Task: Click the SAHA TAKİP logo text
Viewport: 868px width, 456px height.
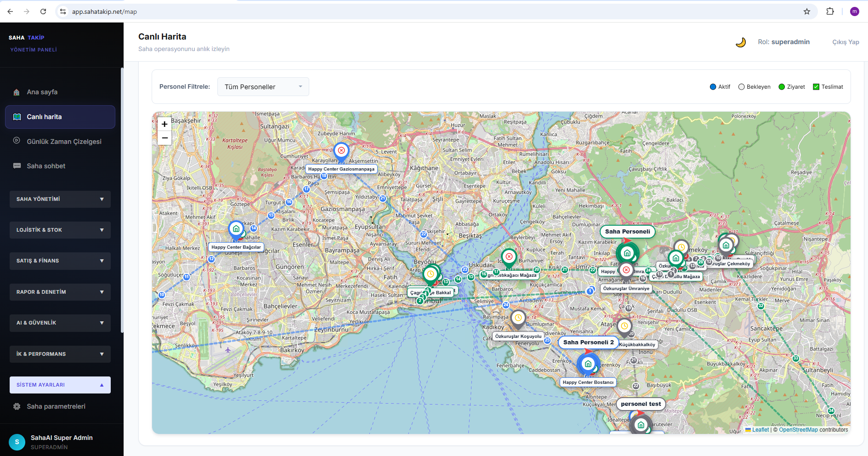Action: coord(27,38)
